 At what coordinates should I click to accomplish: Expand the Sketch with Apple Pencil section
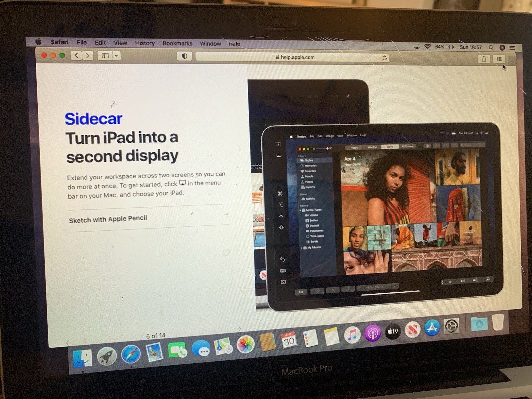pos(149,218)
